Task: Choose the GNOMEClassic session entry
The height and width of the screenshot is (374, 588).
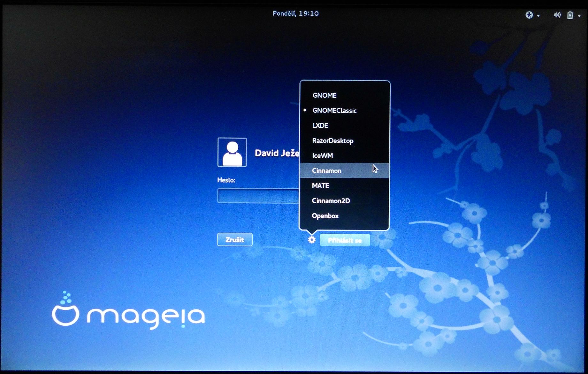Action: pyautogui.click(x=345, y=110)
